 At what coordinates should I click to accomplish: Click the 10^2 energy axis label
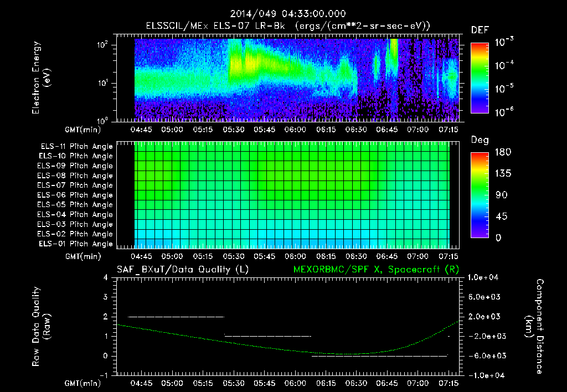click(x=102, y=45)
